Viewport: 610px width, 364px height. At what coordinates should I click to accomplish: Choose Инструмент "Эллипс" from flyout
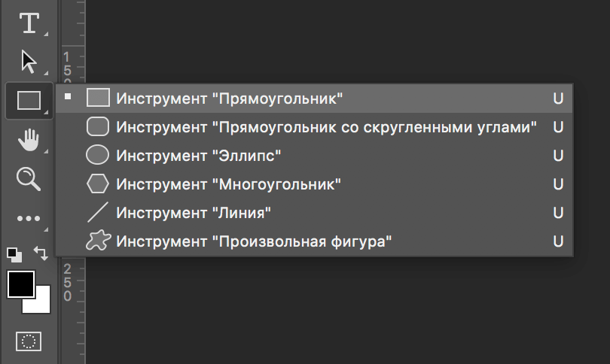pos(198,156)
